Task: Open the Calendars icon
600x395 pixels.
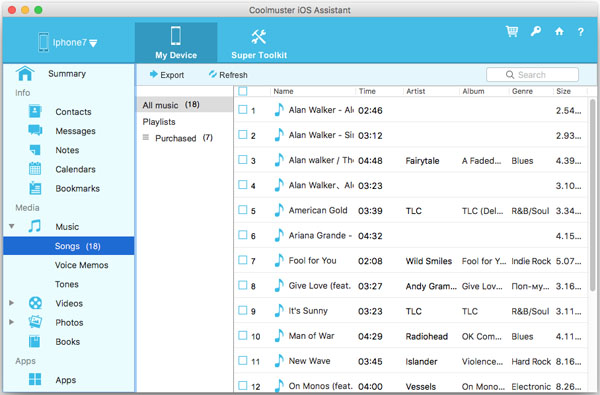Action: [35, 169]
